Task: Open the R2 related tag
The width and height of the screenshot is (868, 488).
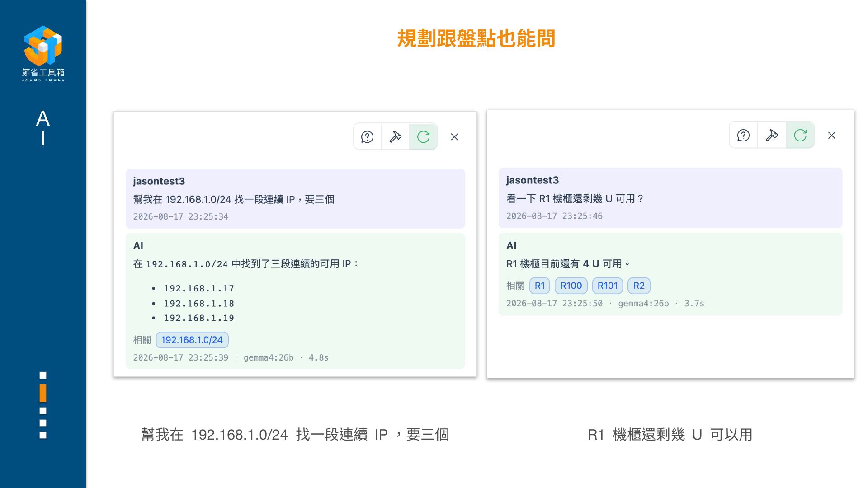Action: coord(639,286)
